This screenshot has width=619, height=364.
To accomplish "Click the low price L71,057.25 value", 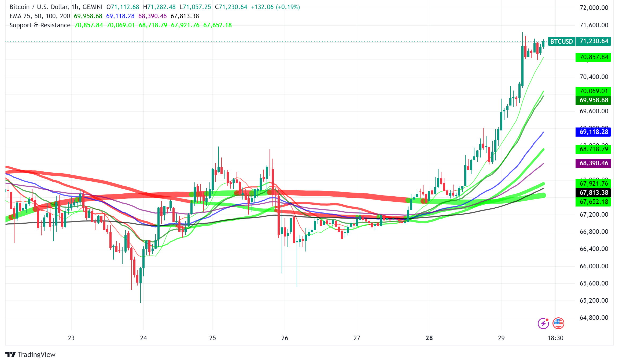I will (195, 7).
